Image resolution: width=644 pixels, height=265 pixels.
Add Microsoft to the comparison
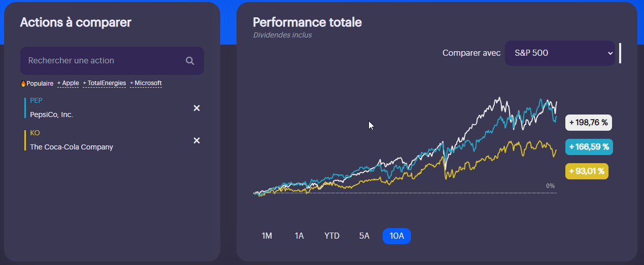146,83
